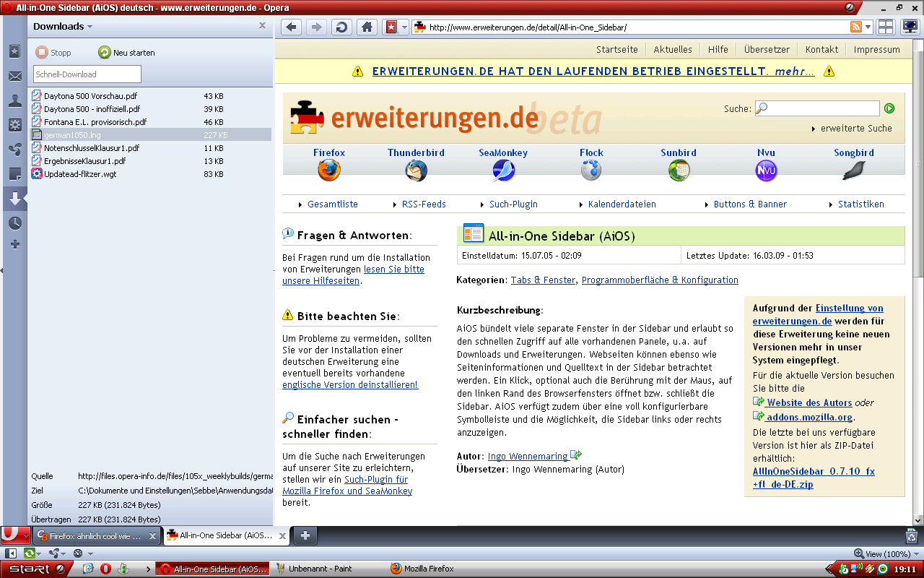The image size is (924, 578).
Task: Open the Widgets gear panel in sidebar
Action: [14, 125]
